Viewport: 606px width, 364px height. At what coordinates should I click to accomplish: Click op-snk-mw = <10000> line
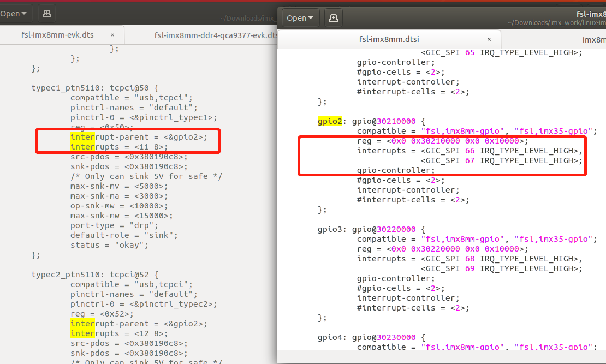119,206
